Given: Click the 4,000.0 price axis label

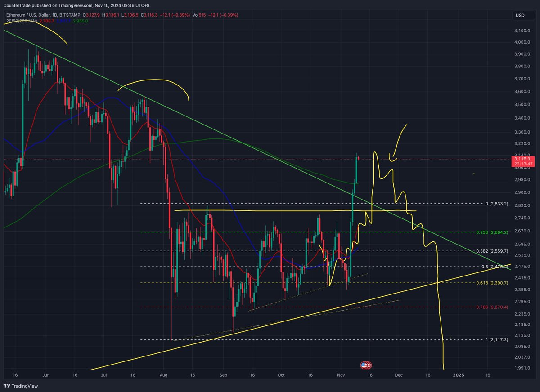Looking at the screenshot, I should pos(522,42).
